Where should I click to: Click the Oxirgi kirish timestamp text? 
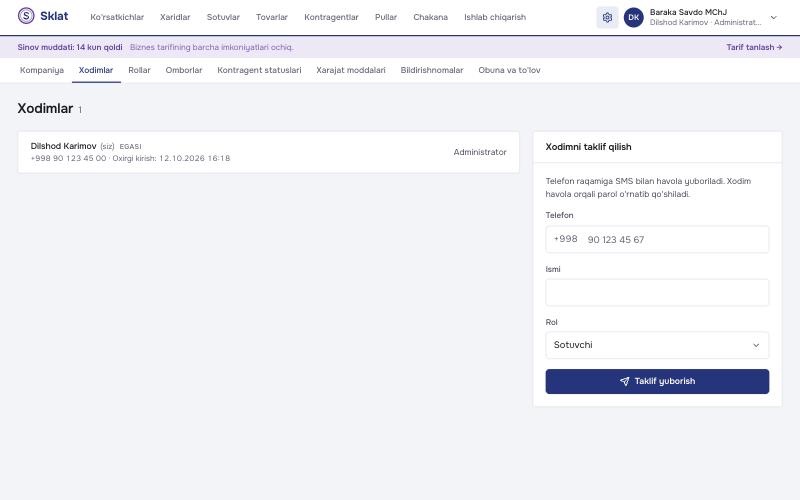171,158
